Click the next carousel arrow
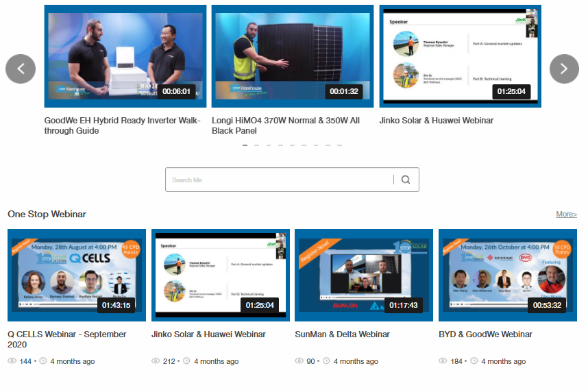588x390 pixels. click(564, 69)
